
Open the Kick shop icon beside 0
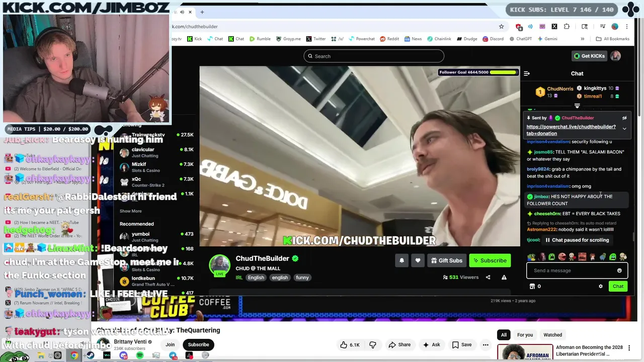tap(532, 286)
